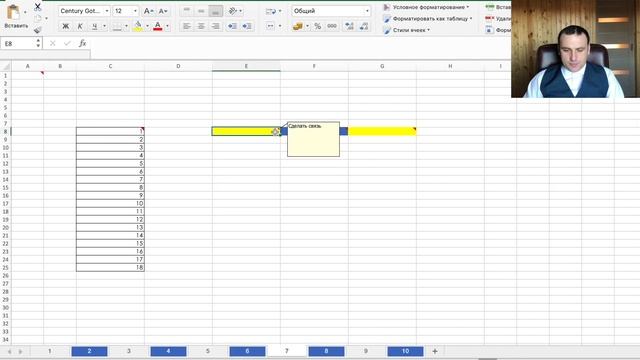Align cell content to the top
The width and height of the screenshot is (640, 360).
(x=187, y=11)
